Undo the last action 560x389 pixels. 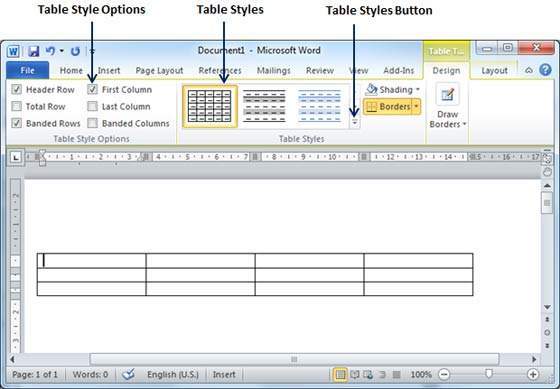50,51
